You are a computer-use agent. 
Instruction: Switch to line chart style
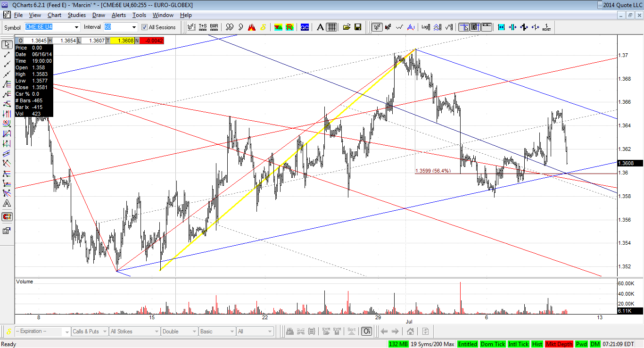[x=400, y=27]
